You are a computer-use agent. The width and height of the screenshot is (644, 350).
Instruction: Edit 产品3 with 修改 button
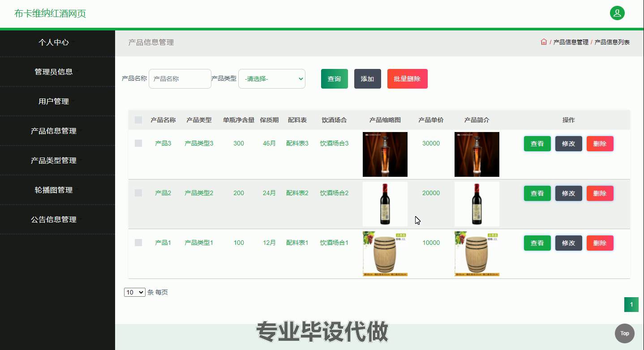(569, 144)
